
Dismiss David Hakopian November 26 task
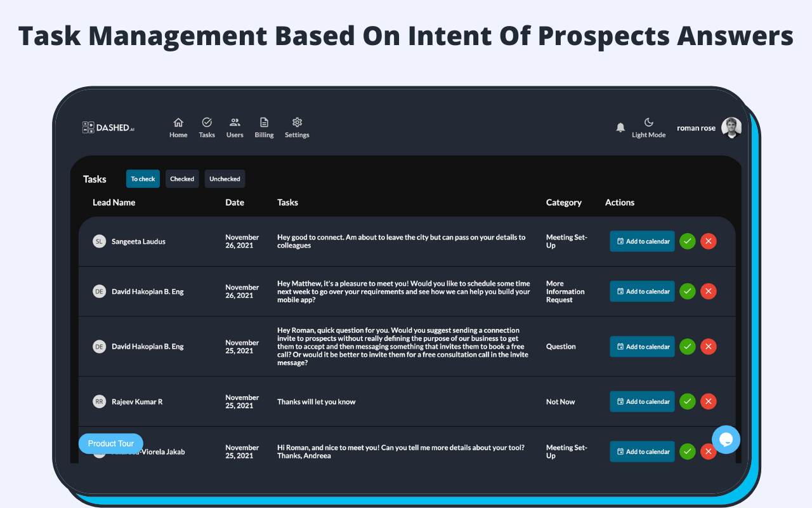pyautogui.click(x=709, y=291)
